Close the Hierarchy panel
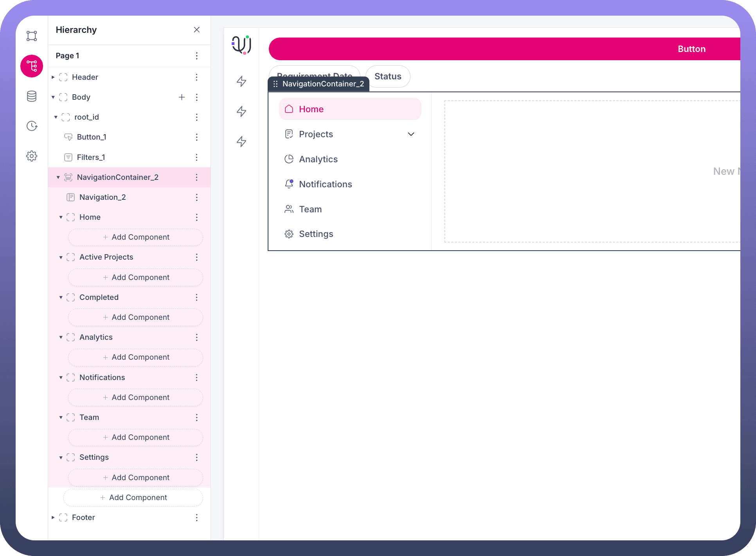The image size is (756, 556). click(196, 30)
